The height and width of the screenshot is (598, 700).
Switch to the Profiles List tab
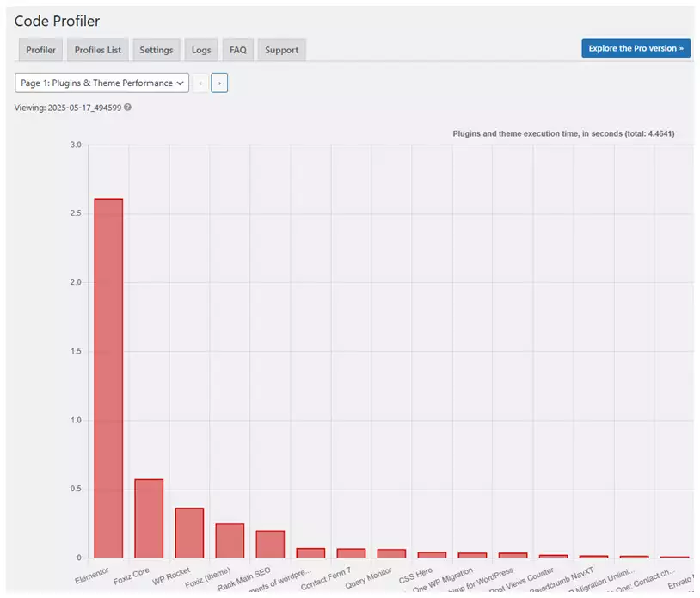[97, 50]
